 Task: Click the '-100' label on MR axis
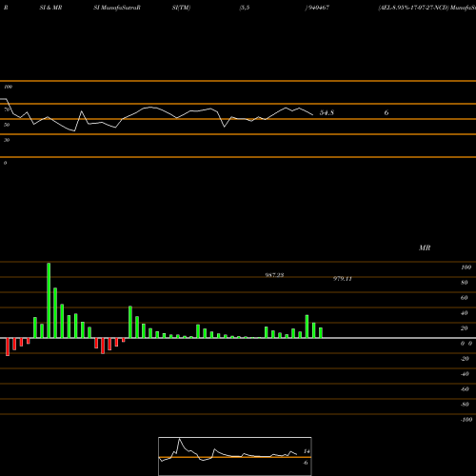tap(466, 420)
